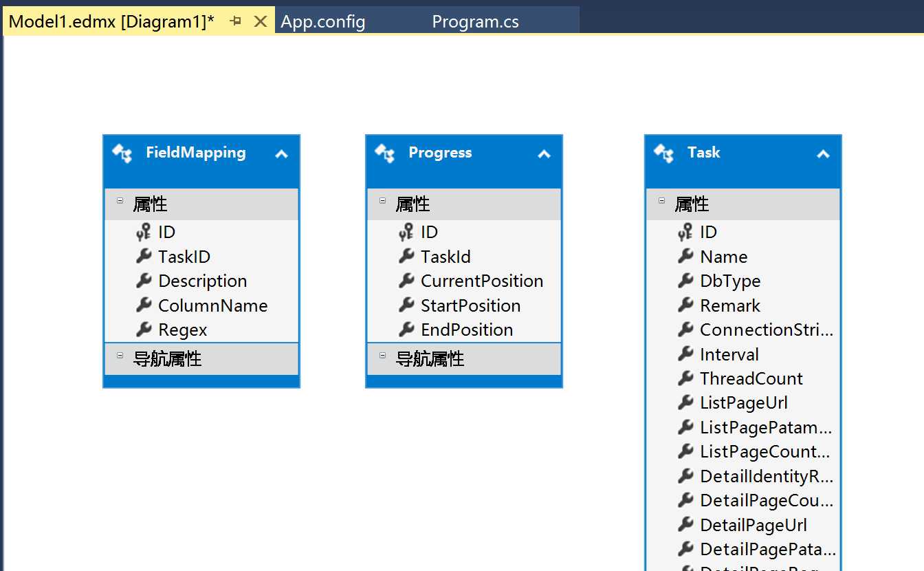
Task: Click the wrench icon beside TaskID
Action: pyautogui.click(x=143, y=257)
